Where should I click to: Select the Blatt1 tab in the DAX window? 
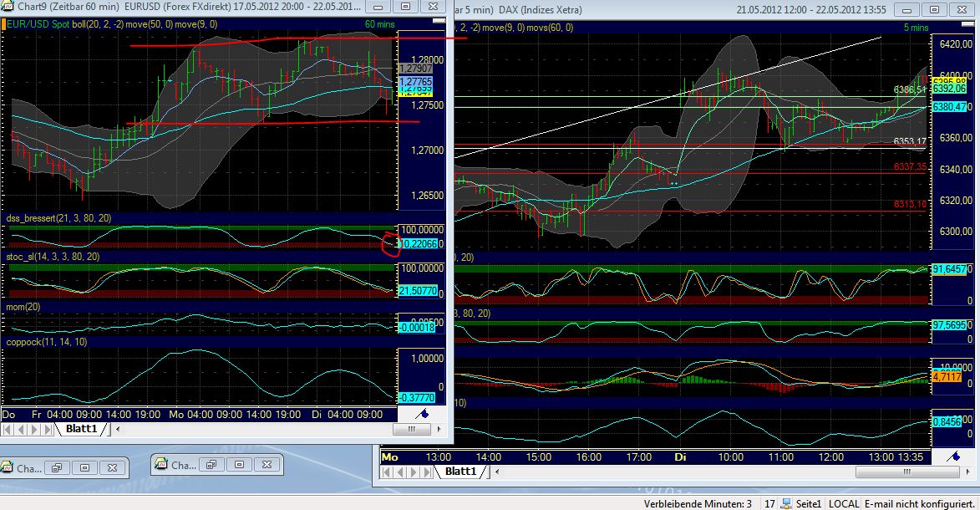click(x=460, y=470)
